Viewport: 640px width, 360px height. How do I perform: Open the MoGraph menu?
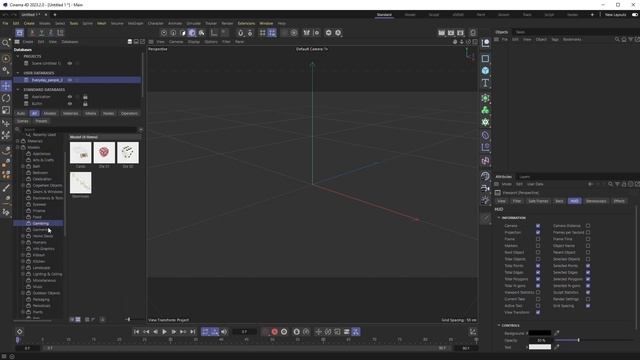coord(136,24)
